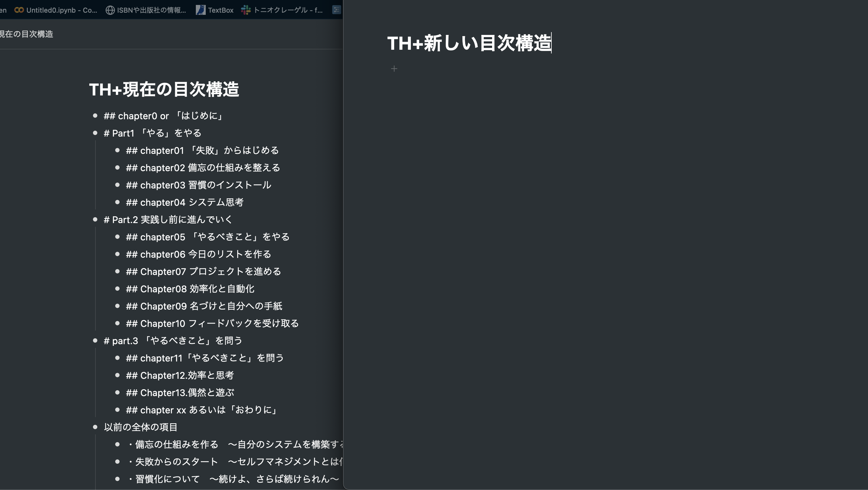Screen dimensions: 868x490
Task: Click the bullet beside「以前の全体の項目」
Action: click(x=95, y=427)
